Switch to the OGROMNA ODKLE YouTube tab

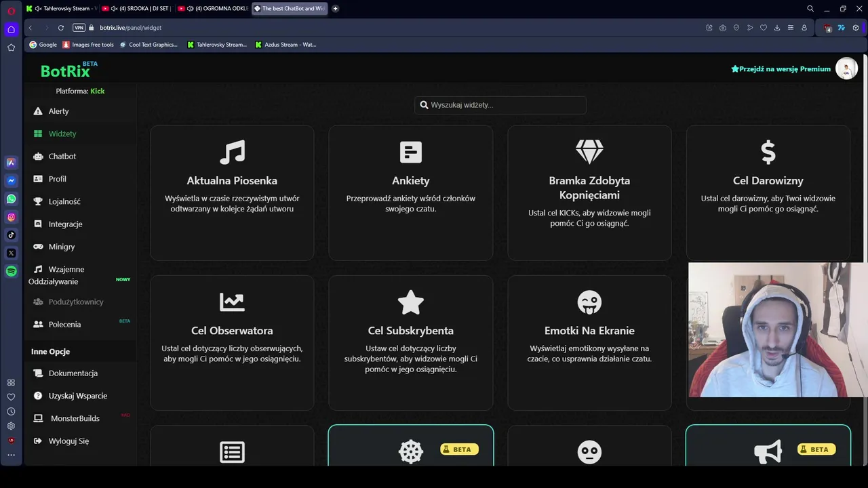pos(212,9)
